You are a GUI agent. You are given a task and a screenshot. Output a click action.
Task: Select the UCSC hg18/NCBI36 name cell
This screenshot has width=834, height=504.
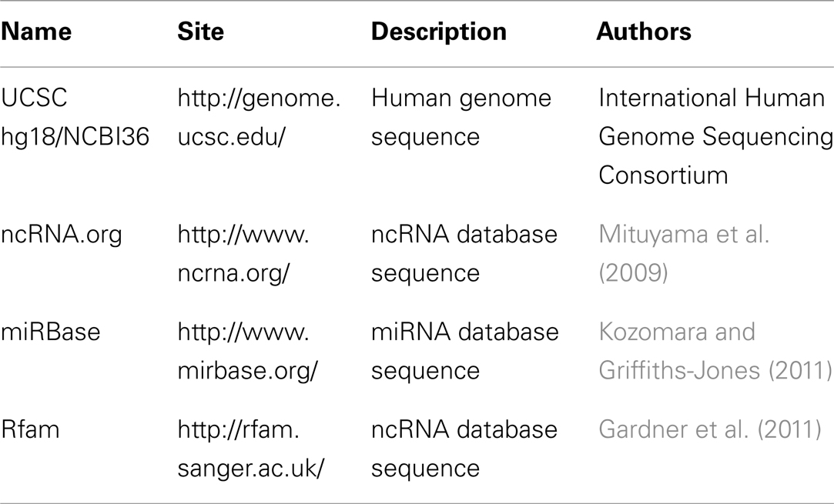[x=75, y=118]
